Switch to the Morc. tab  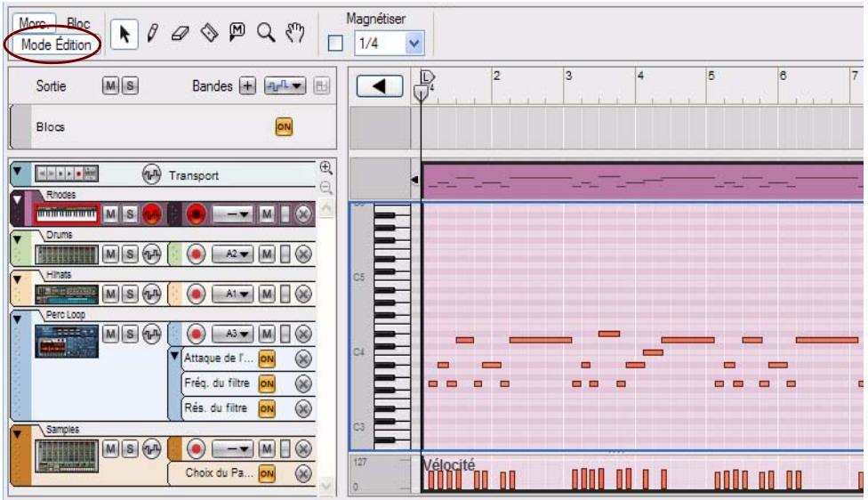point(33,23)
